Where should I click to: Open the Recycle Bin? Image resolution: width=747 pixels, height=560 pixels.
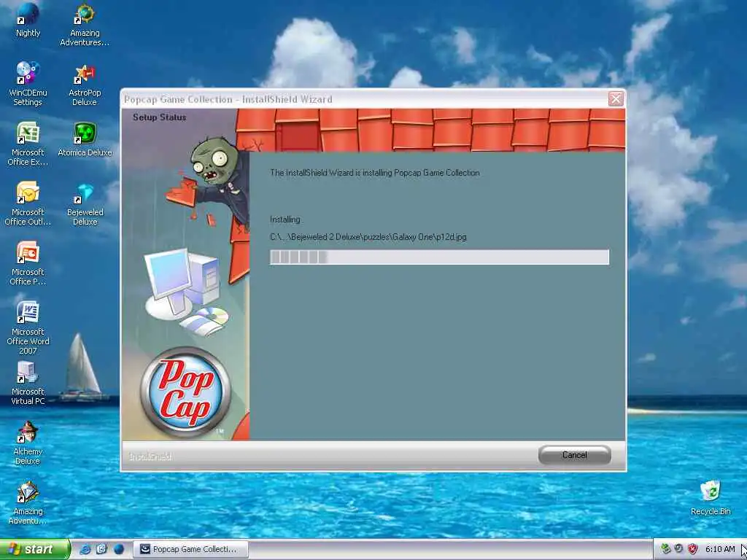point(711,497)
